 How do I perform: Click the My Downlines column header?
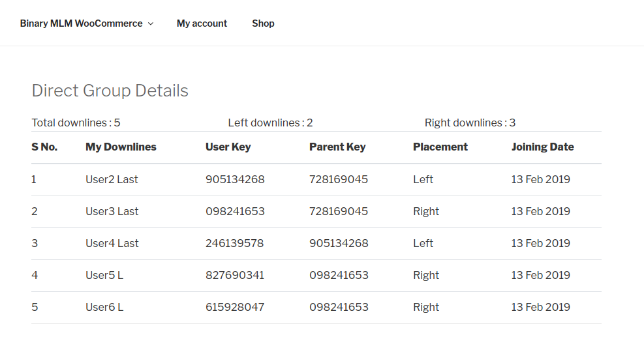coord(121,147)
